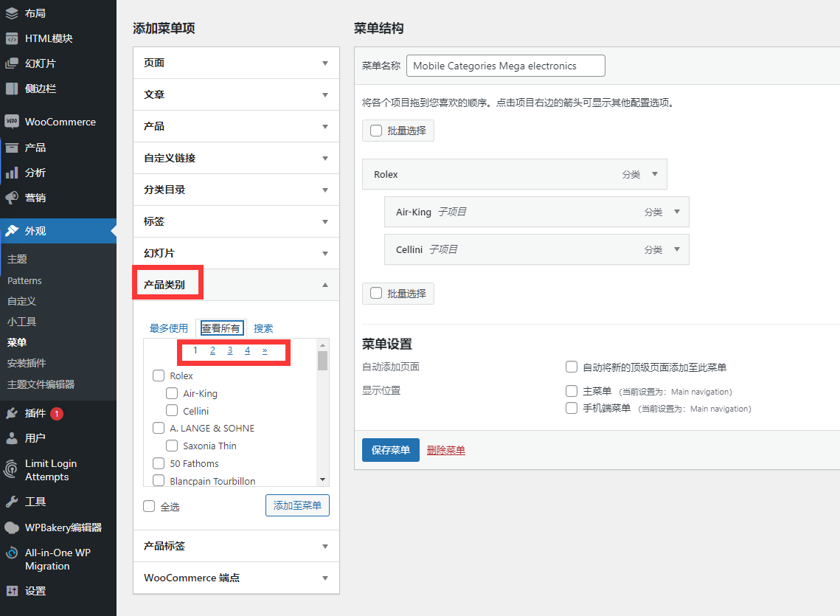This screenshot has height=616, width=840.
Task: Expand the 分类目录 accordion section
Action: pyautogui.click(x=236, y=190)
